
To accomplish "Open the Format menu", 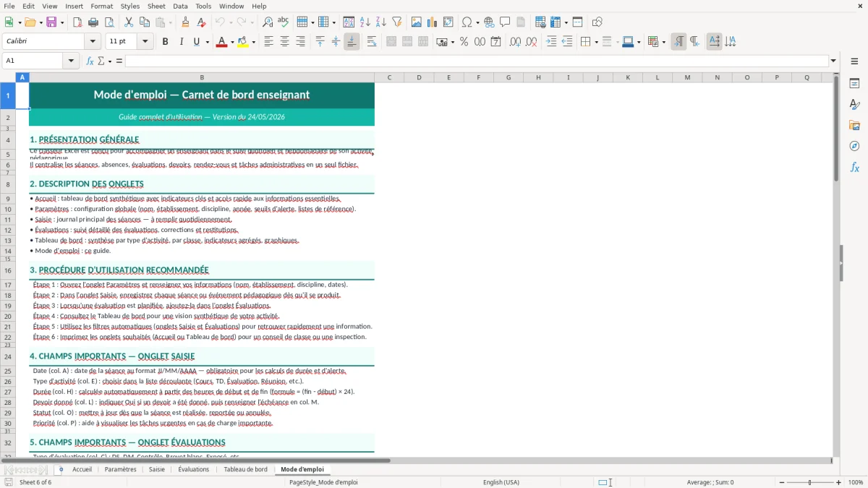I will pyautogui.click(x=102, y=6).
